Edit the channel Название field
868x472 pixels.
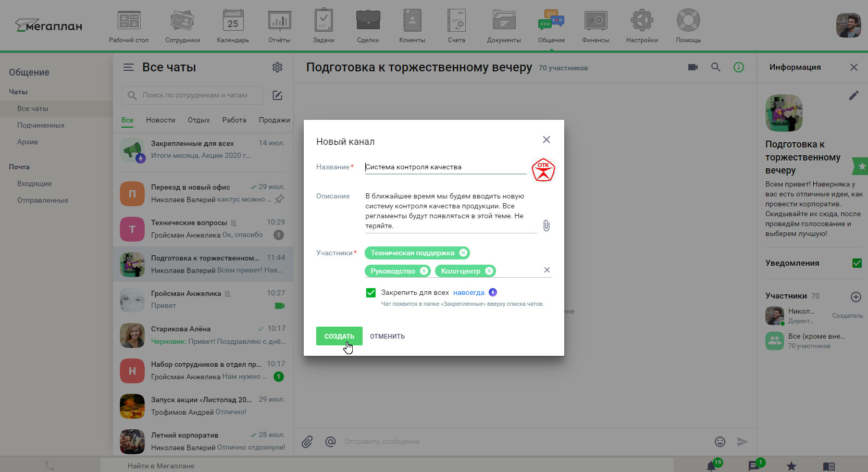pyautogui.click(x=445, y=167)
